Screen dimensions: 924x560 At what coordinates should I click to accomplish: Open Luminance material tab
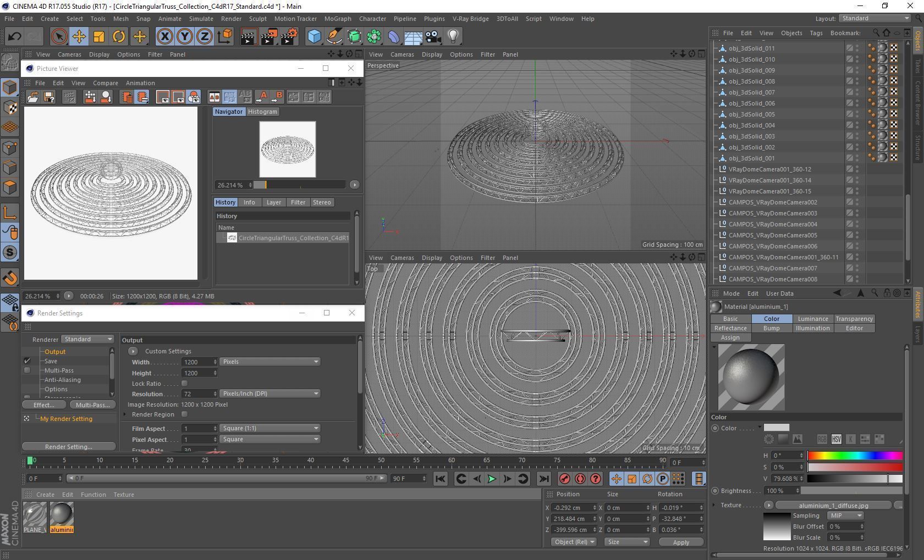[x=813, y=319]
